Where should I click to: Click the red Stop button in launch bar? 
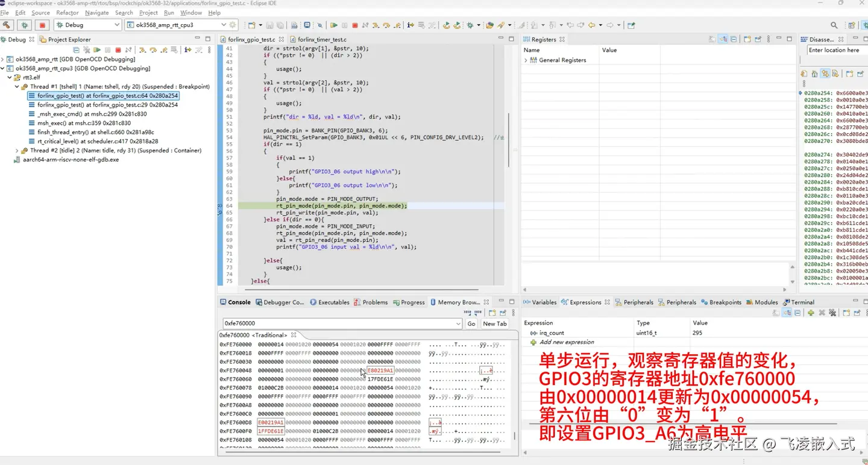pos(42,25)
